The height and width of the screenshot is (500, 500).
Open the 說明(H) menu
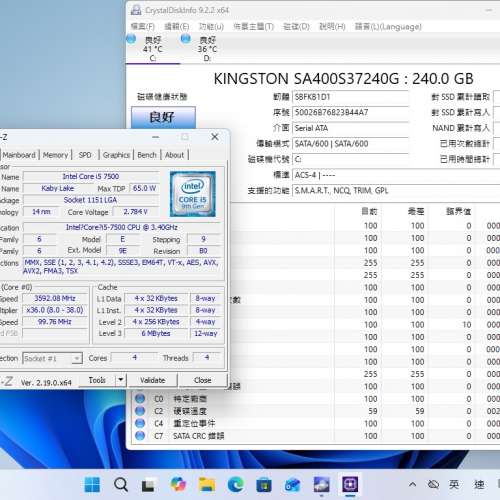click(x=332, y=26)
